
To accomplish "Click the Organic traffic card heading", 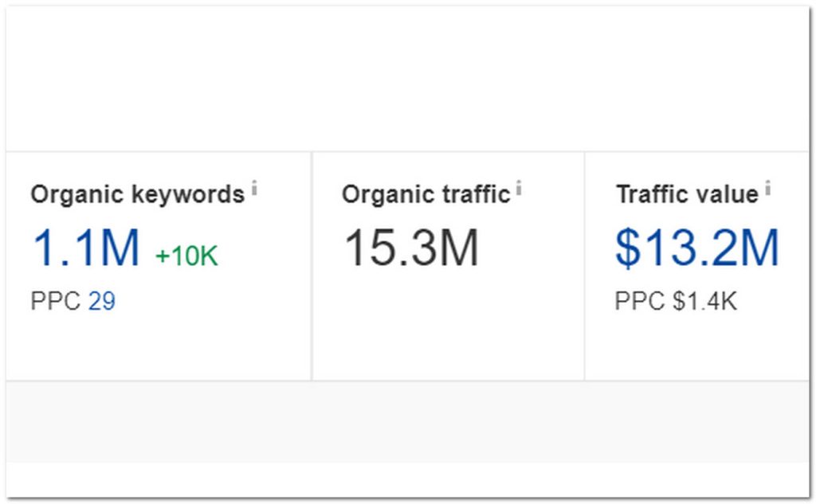I will (426, 193).
